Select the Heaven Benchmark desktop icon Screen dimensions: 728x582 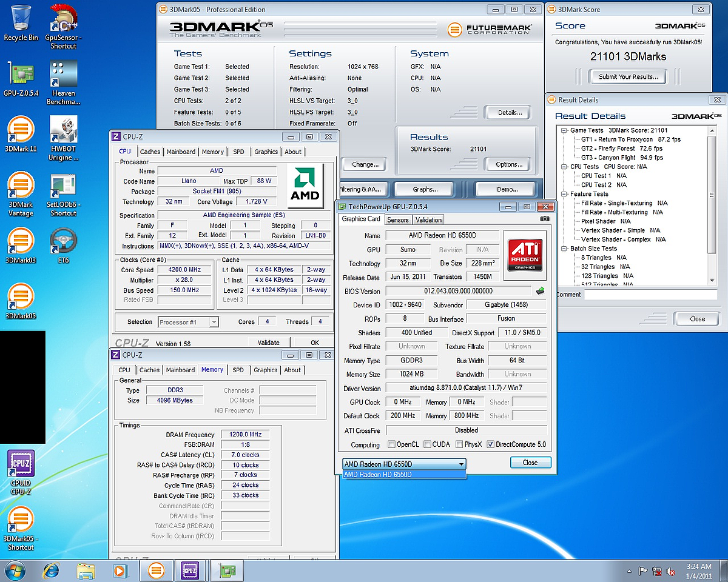64,83
